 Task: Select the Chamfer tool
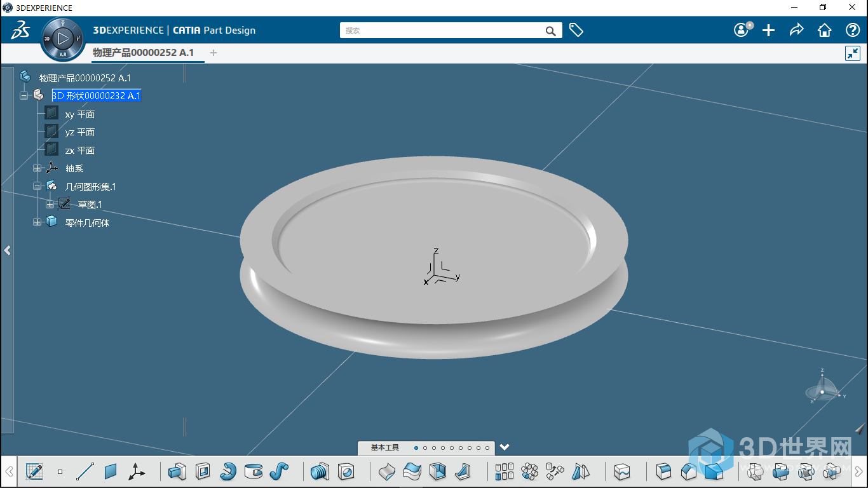(x=689, y=471)
